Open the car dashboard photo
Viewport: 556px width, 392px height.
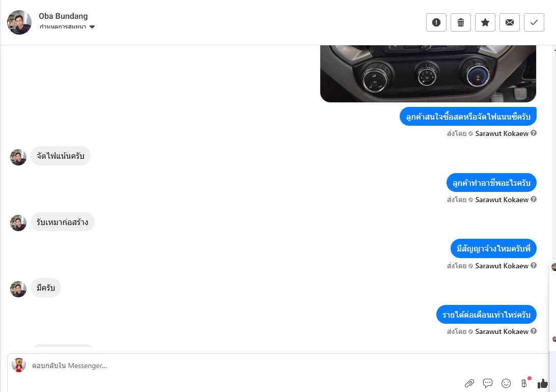(428, 73)
